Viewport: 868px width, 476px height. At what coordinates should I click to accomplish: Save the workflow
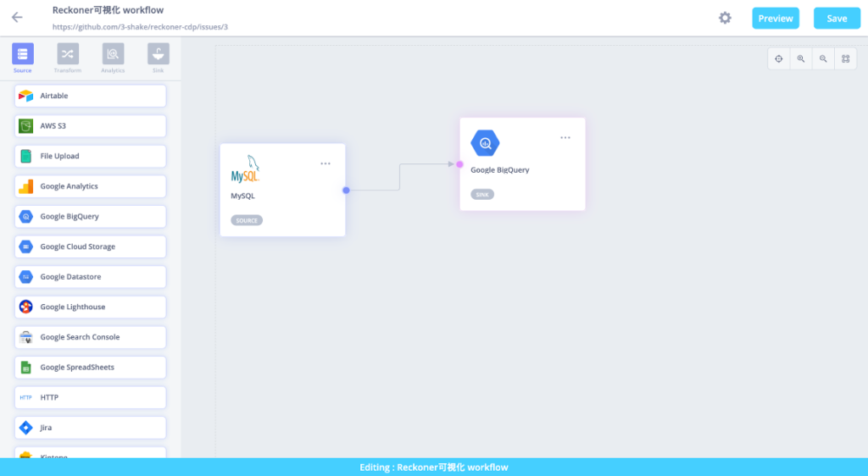[x=837, y=19]
